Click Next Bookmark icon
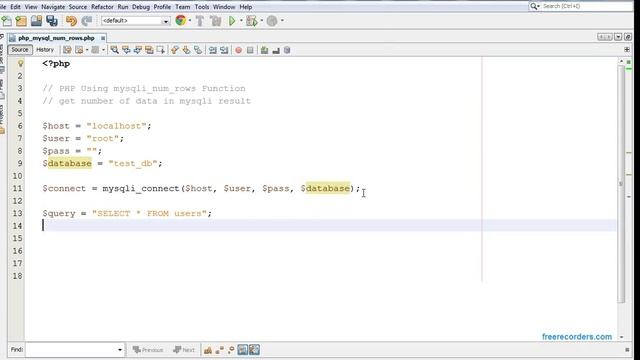Viewport: 640px width, 360px height. click(186, 50)
